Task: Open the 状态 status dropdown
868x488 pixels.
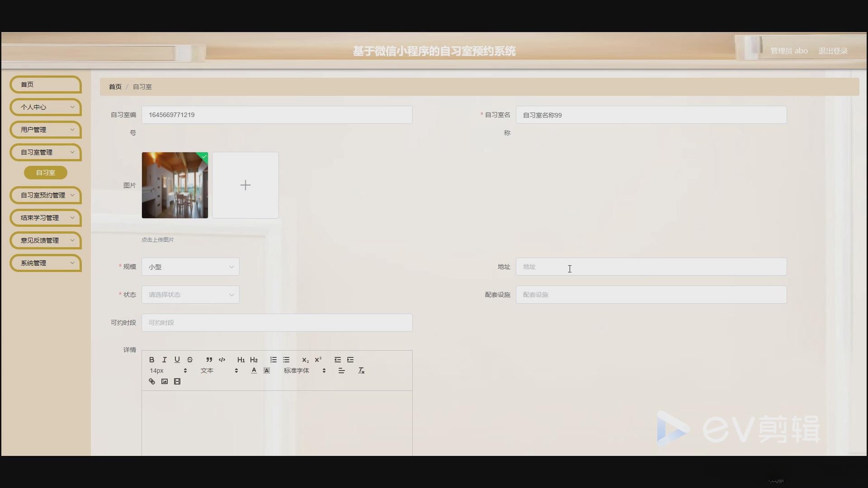Action: coord(190,295)
